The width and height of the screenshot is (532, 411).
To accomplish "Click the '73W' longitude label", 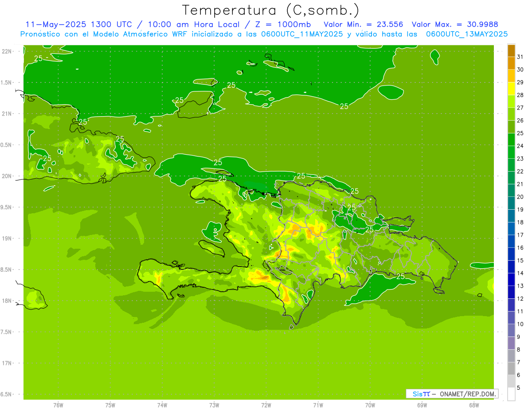I will 214,405.
